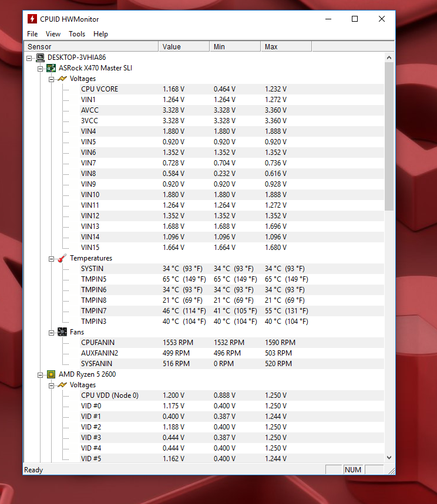Select the 3VCC row
Screen dimensions: 437x504
pyautogui.click(x=232, y=121)
